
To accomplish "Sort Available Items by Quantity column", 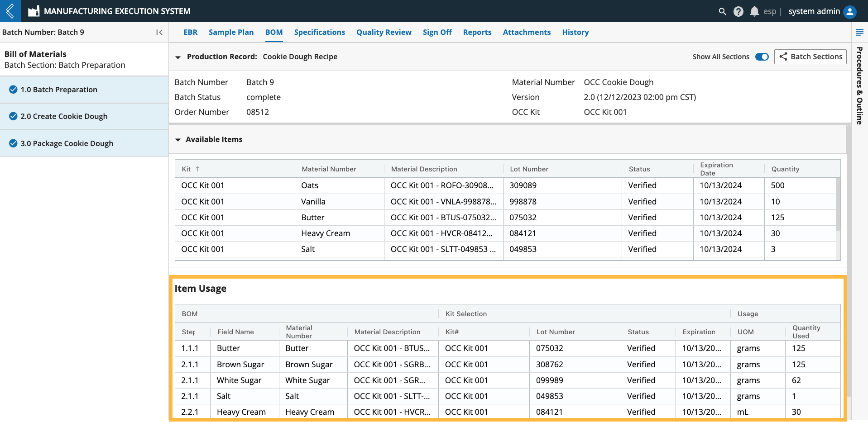I will (x=786, y=169).
